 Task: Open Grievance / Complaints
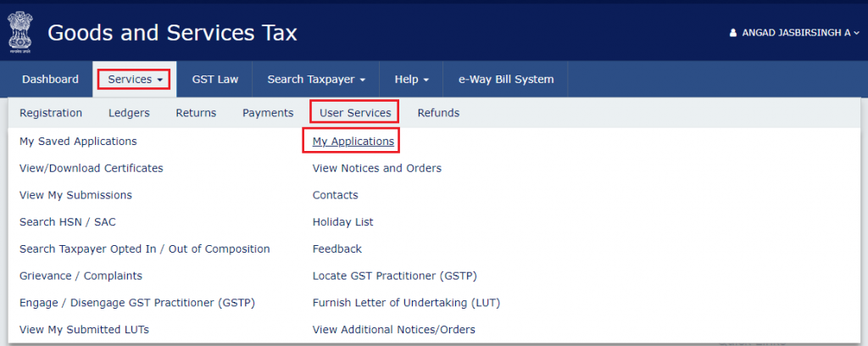point(81,276)
